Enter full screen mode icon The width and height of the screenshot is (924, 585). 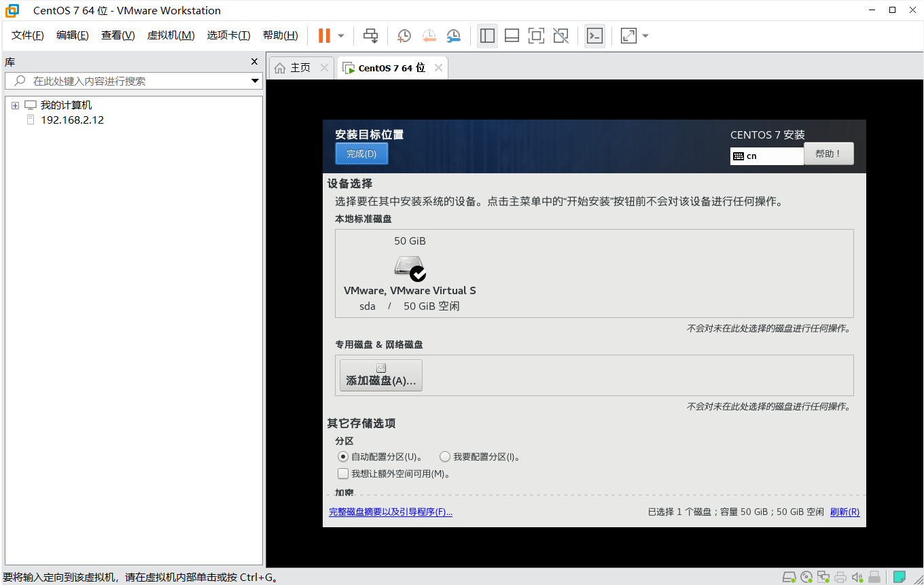(536, 35)
